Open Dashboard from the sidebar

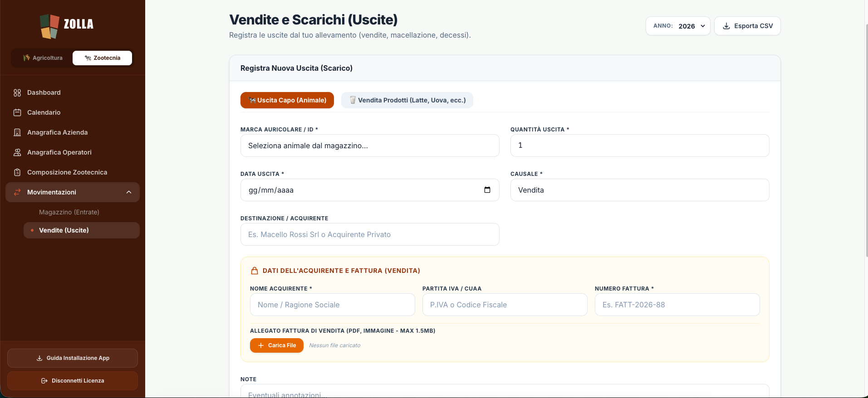pos(73,92)
